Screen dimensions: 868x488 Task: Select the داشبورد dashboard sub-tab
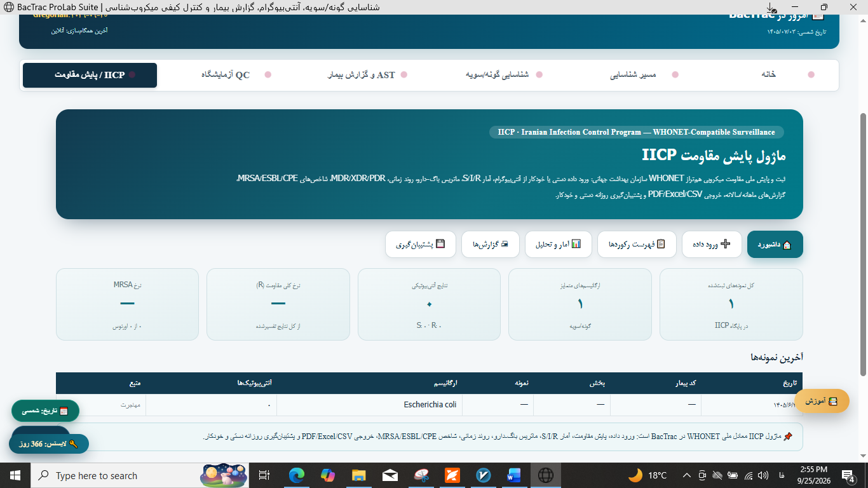775,245
